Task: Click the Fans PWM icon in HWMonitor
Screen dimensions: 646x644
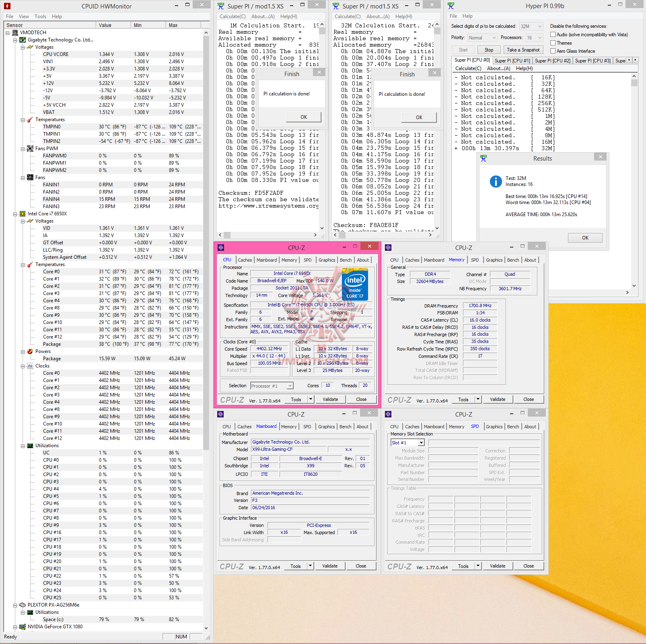Action: coord(30,149)
